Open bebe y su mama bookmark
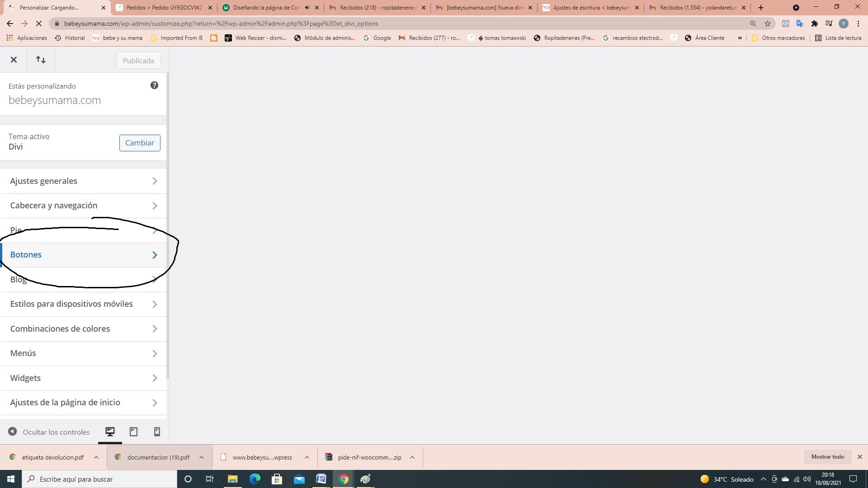 click(x=117, y=38)
